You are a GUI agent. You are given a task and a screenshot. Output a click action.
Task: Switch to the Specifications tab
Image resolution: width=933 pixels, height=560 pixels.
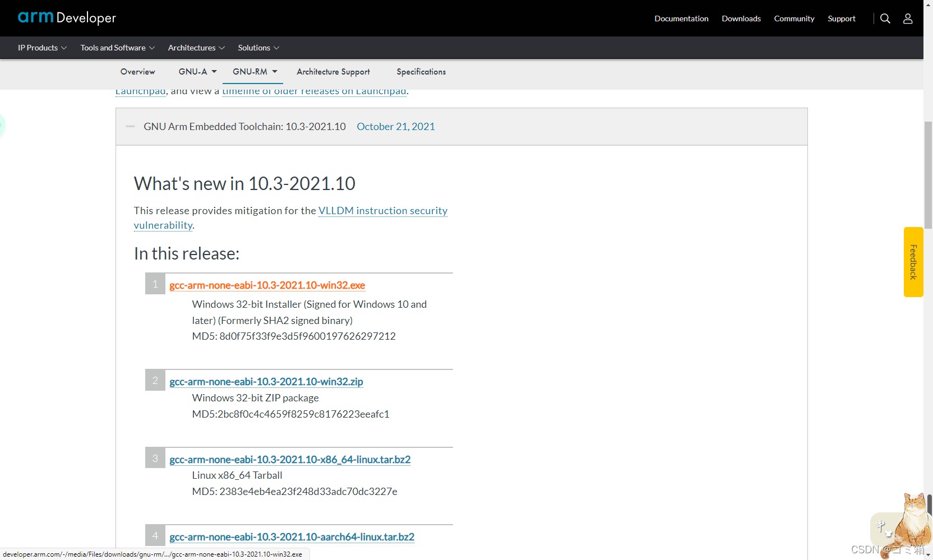click(421, 72)
